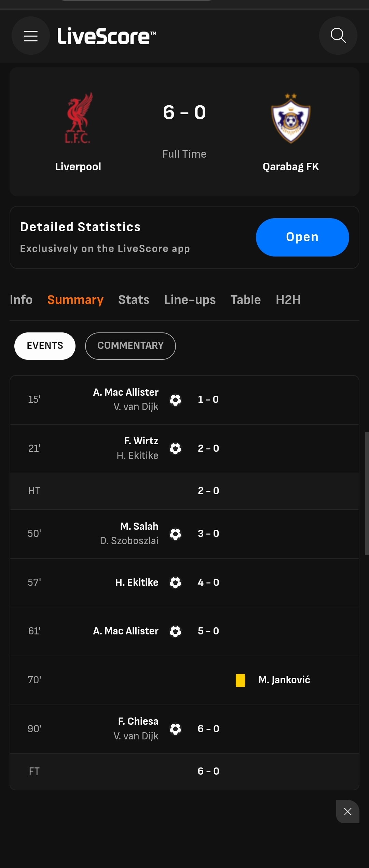Open the Stats tab
369x868 pixels.
pos(134,300)
